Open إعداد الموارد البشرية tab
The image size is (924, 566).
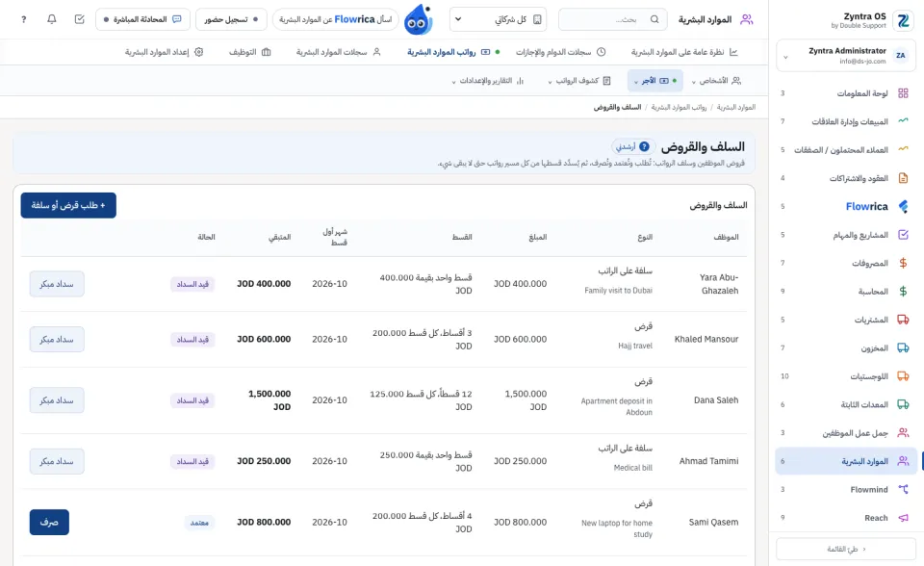click(x=164, y=52)
